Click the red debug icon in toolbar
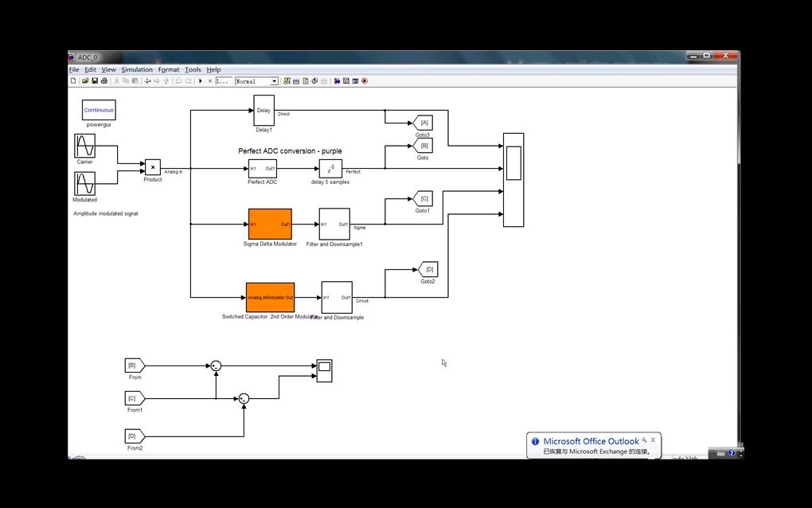The width and height of the screenshot is (812, 508). [365, 80]
